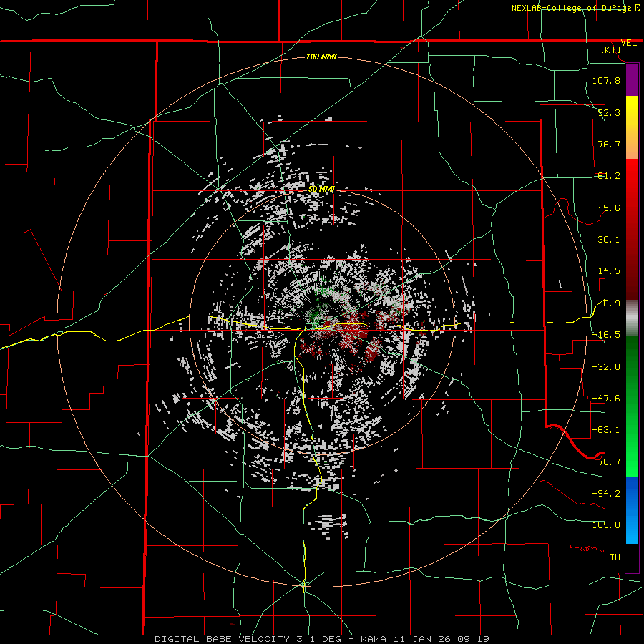Pick the gray near-zero segment of the color bar
Viewport: 644px width, 644px height.
[632, 318]
